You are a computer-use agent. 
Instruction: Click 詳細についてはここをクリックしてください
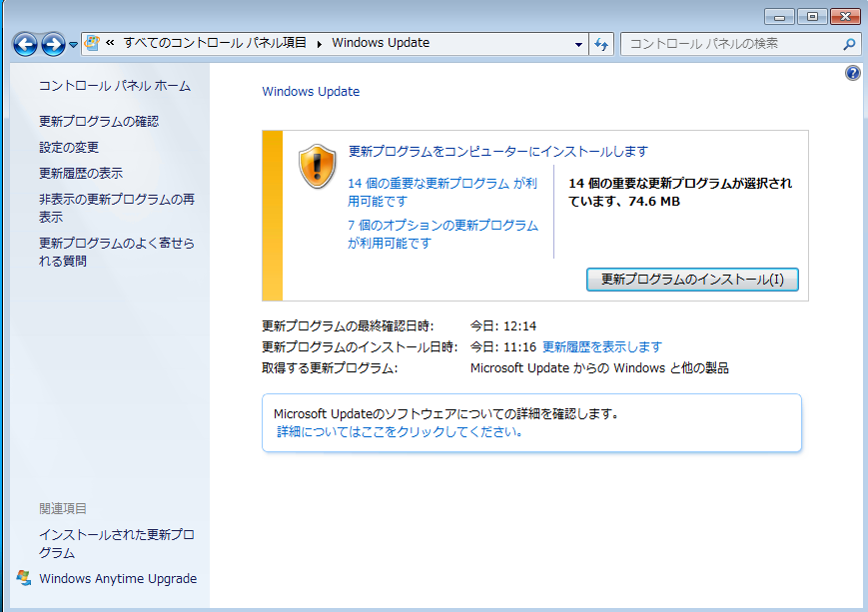point(400,431)
